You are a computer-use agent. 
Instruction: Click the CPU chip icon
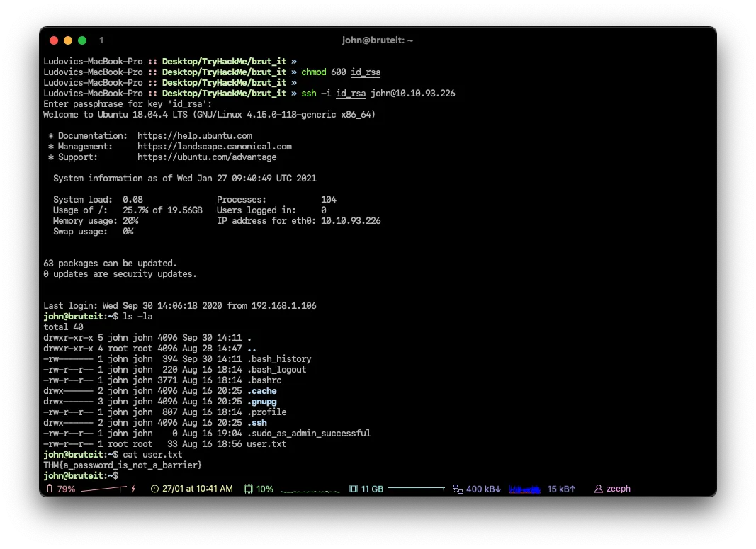[248, 489]
